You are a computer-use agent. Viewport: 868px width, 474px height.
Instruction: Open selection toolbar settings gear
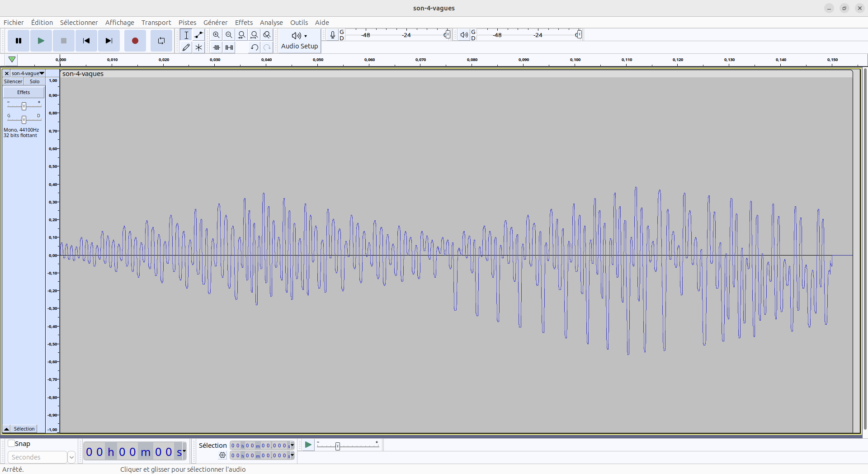pos(222,455)
